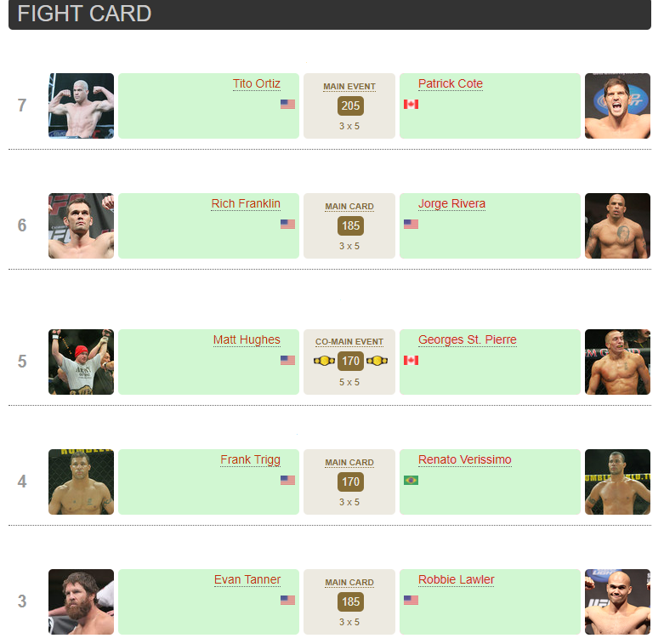Click left championship belt icon beside 170
This screenshot has height=644, width=664.
[x=324, y=361]
